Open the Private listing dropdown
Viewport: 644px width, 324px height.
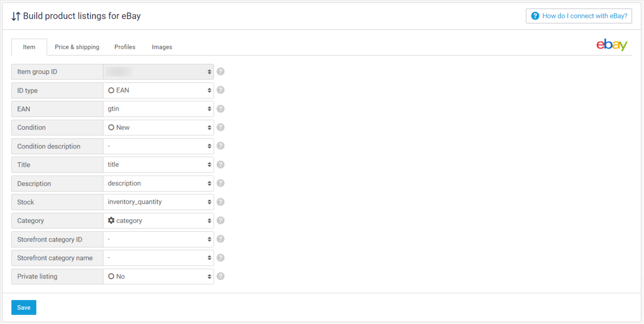[158, 277]
